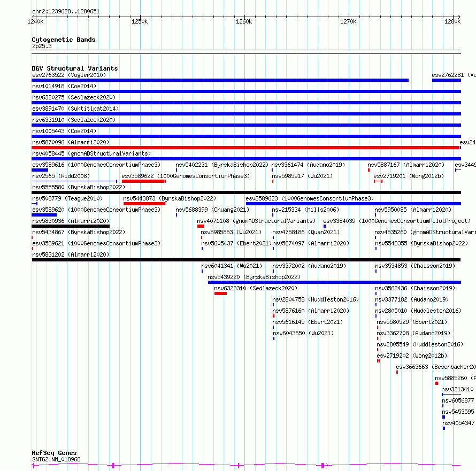476x471 pixels.
Task: Open nsv2805010 (Huddleston2016) label
Action: tap(418, 311)
